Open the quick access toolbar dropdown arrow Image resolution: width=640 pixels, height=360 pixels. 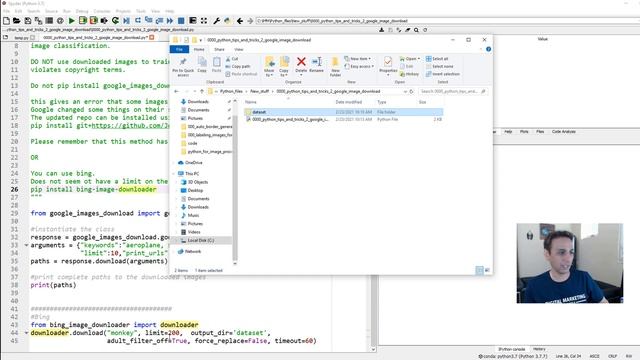point(201,40)
